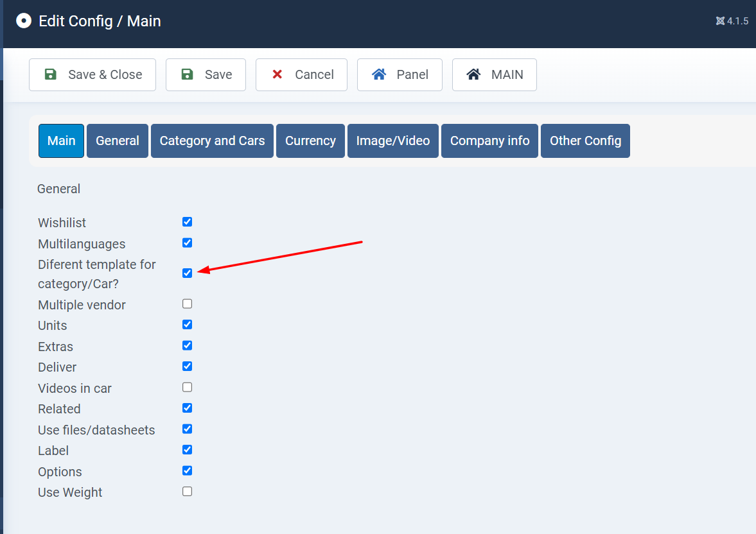Click the Deliver label text
The width and height of the screenshot is (756, 534).
57,367
